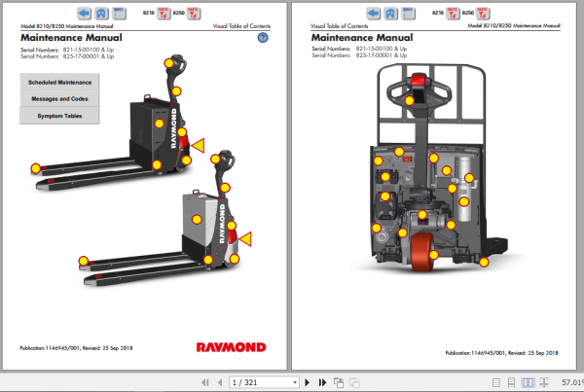This screenshot has width=584, height=392.
Task: Click hotspot on upper truck black battery box
Action: [160, 124]
